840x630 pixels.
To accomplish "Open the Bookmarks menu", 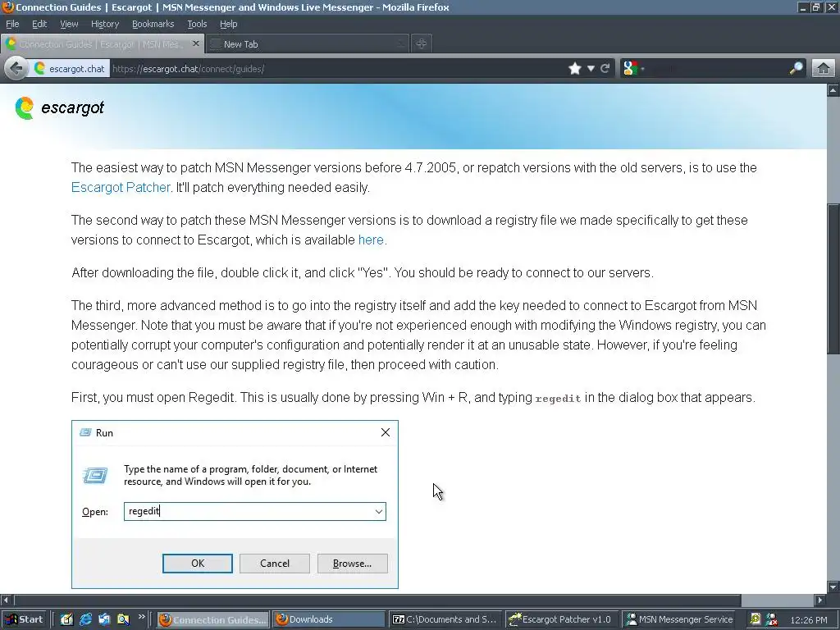I will (x=153, y=24).
